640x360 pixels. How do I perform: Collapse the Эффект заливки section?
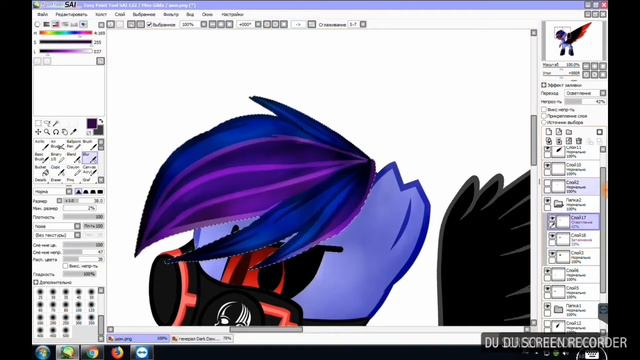[544, 85]
